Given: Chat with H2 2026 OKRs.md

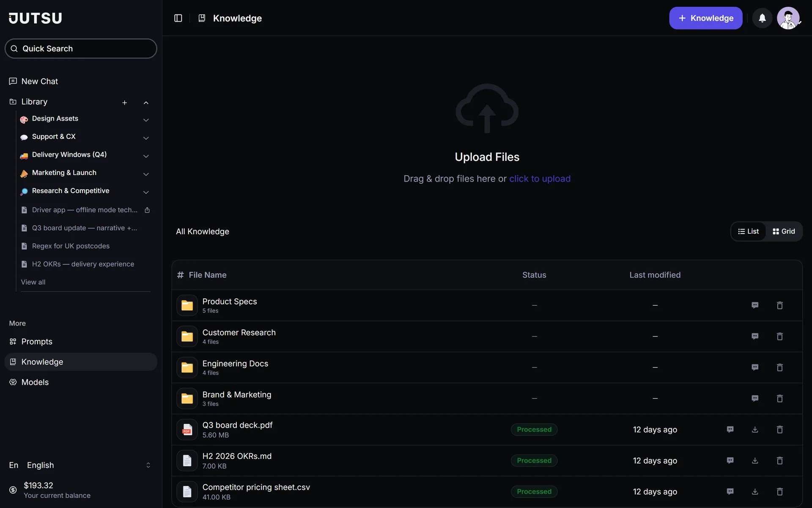Looking at the screenshot, I should [x=730, y=461].
